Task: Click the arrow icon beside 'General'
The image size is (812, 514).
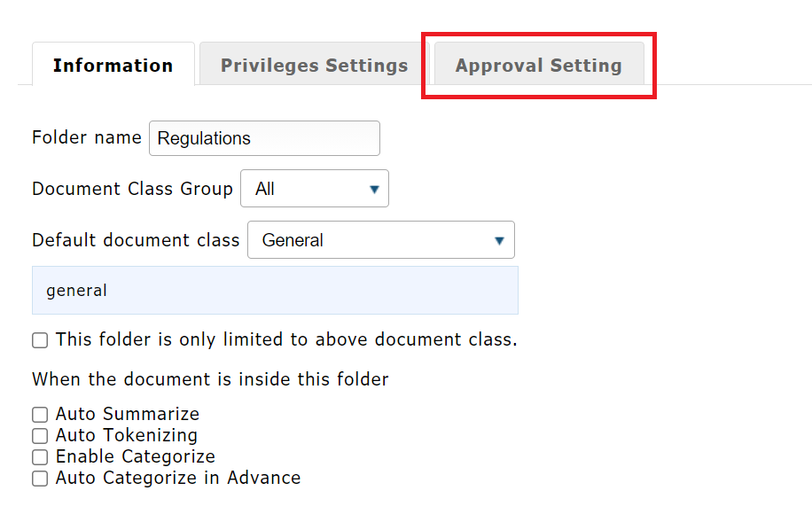Action: 500,240
